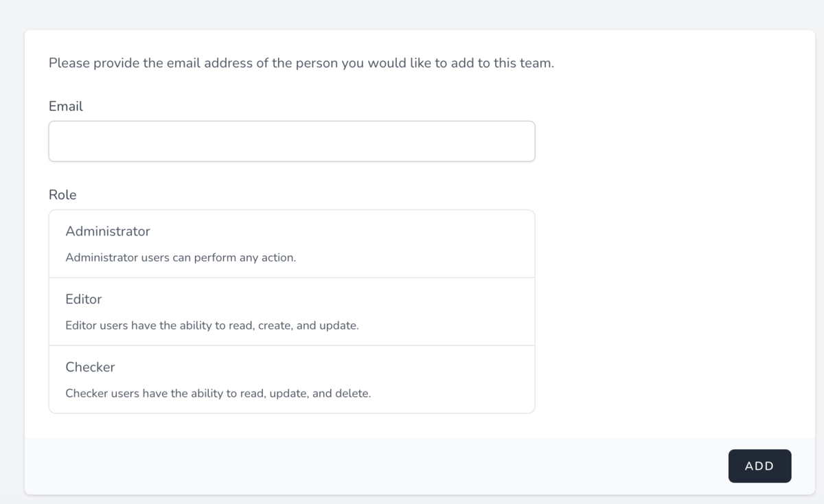Focus the empty text box under Email
Image resolution: width=824 pixels, height=504 pixels.
point(292,141)
